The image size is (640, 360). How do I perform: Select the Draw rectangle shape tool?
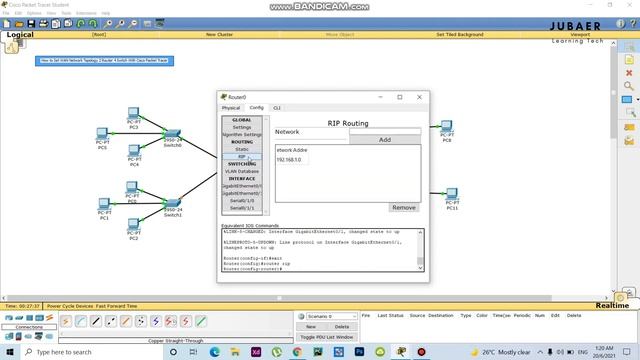point(627,99)
